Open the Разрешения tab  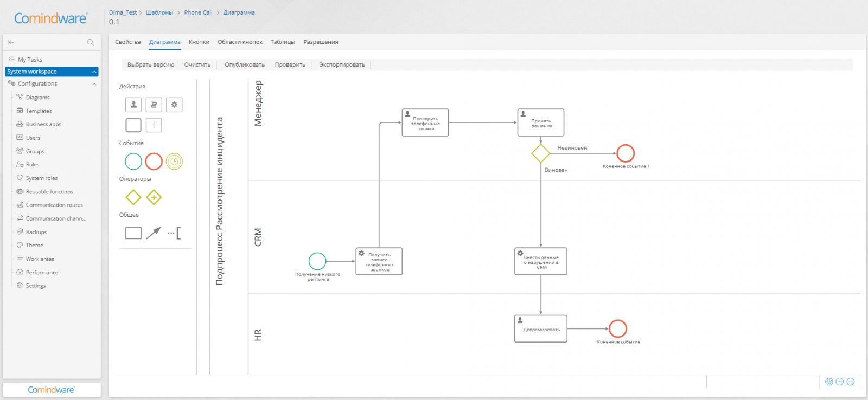(x=321, y=42)
